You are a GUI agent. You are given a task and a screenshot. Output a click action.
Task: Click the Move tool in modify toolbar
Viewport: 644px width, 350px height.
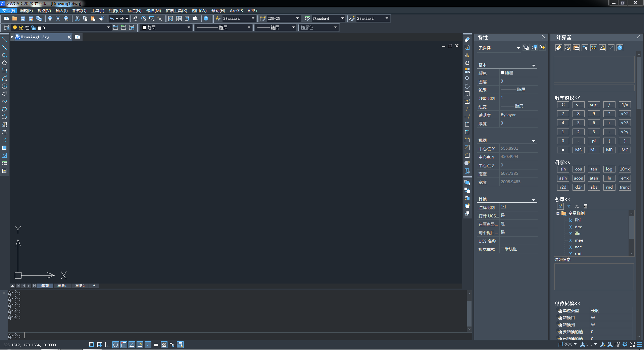tap(467, 78)
